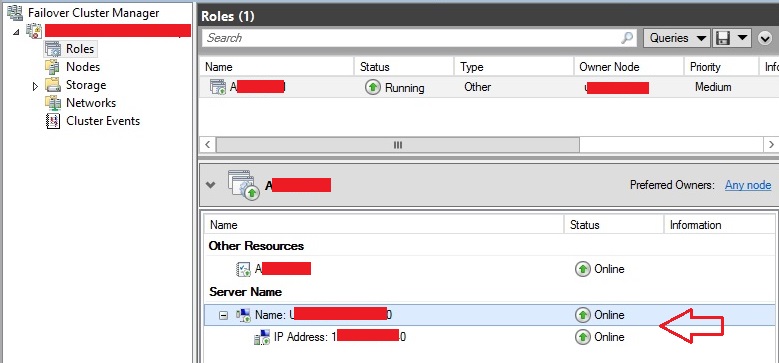
Task: Click Online icon for Name resource
Action: pos(582,315)
